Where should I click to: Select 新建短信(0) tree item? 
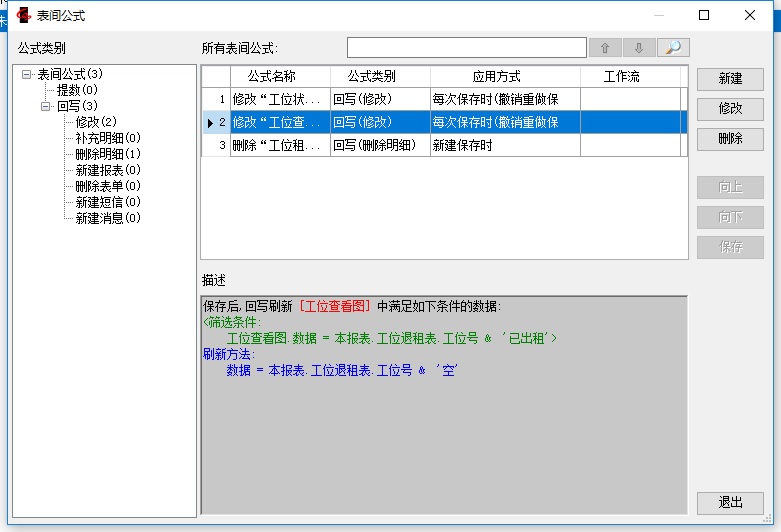click(108, 202)
